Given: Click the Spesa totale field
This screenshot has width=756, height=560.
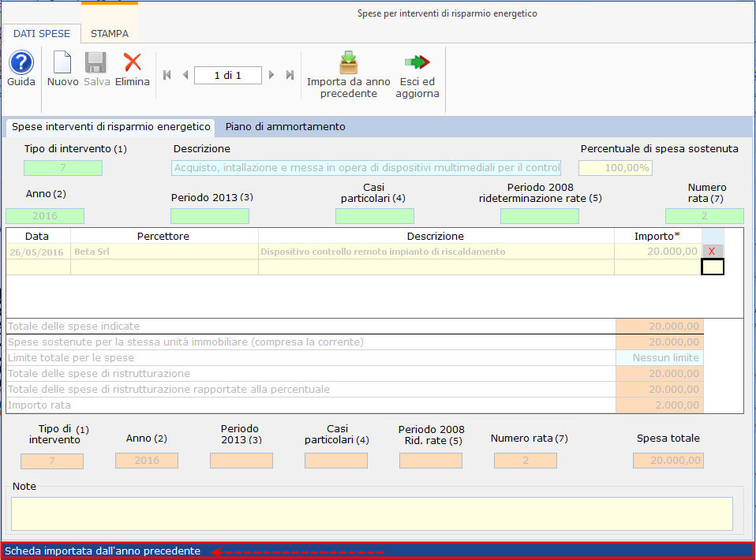Looking at the screenshot, I should click(668, 461).
